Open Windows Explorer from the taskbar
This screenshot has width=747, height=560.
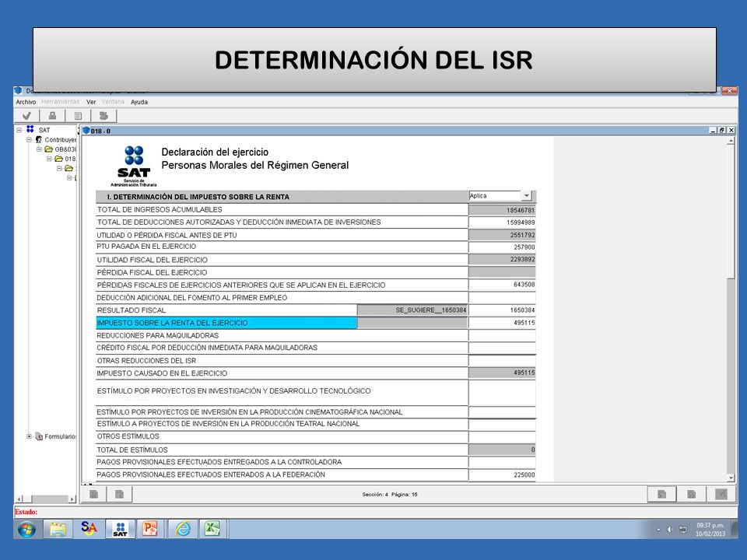tap(58, 529)
